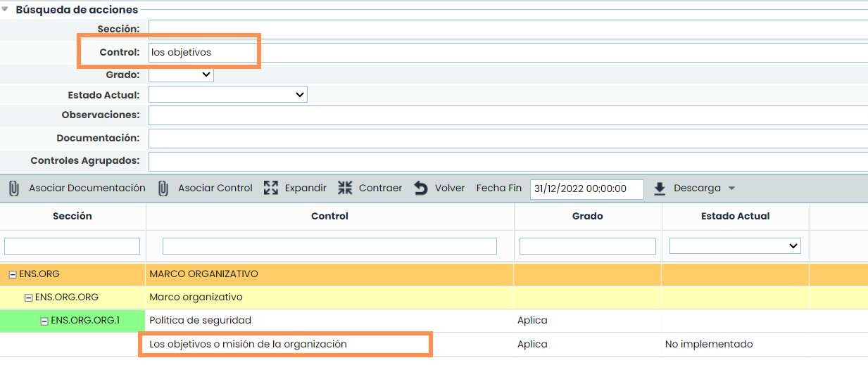Click the Volver back arrow icon

click(420, 188)
